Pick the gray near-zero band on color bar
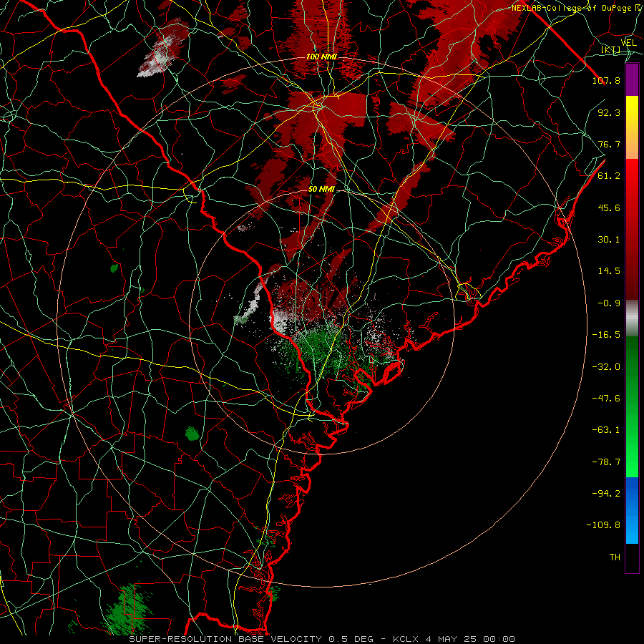Image resolution: width=644 pixels, height=644 pixels. click(632, 318)
